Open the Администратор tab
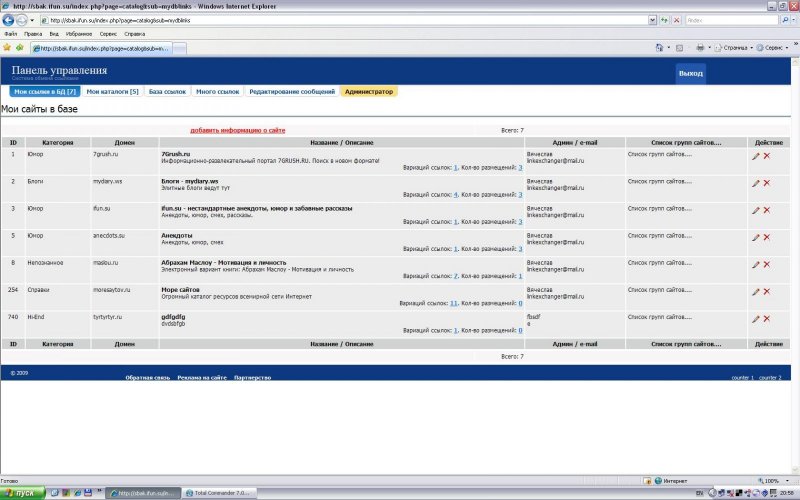 coord(369,91)
